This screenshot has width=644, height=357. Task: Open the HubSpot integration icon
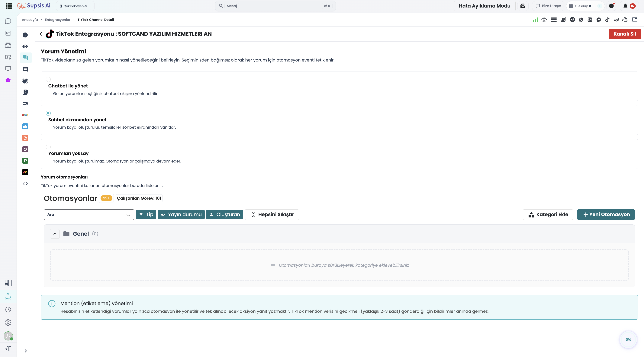tap(25, 138)
